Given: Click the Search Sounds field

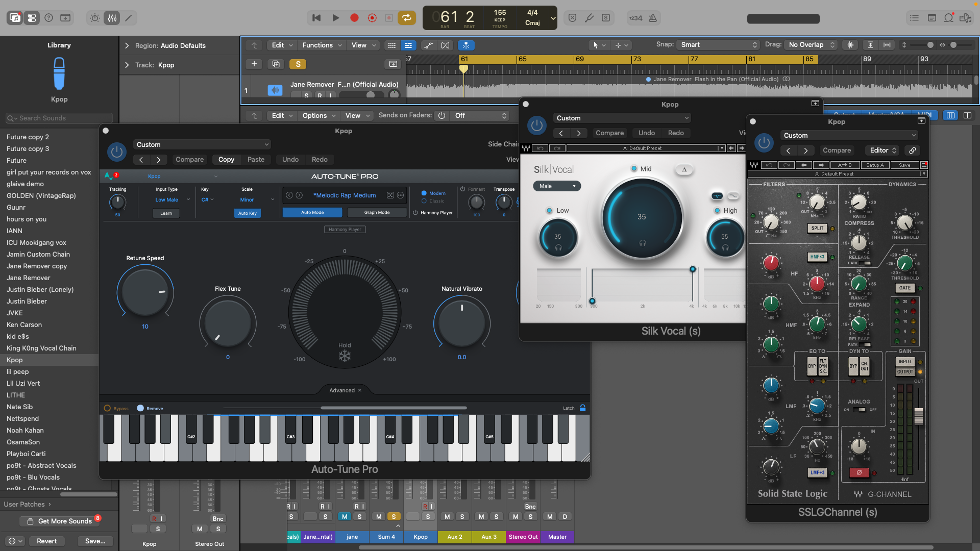Looking at the screenshot, I should click(59, 118).
